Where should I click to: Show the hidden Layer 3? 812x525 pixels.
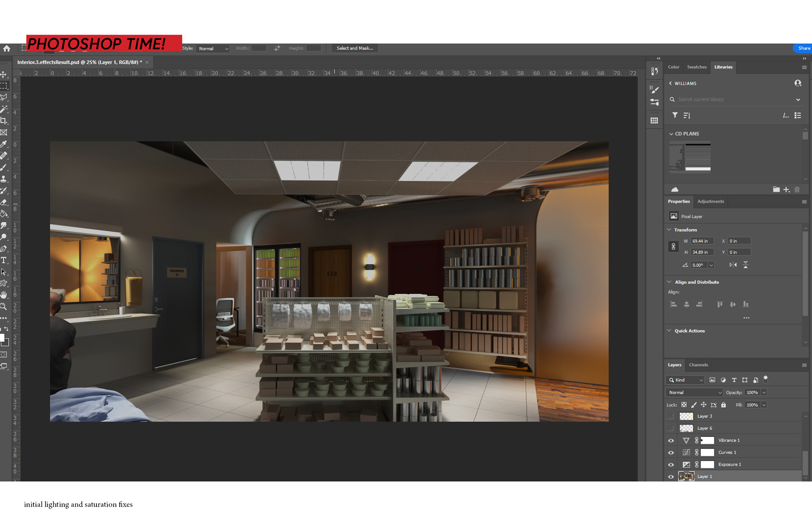point(671,416)
